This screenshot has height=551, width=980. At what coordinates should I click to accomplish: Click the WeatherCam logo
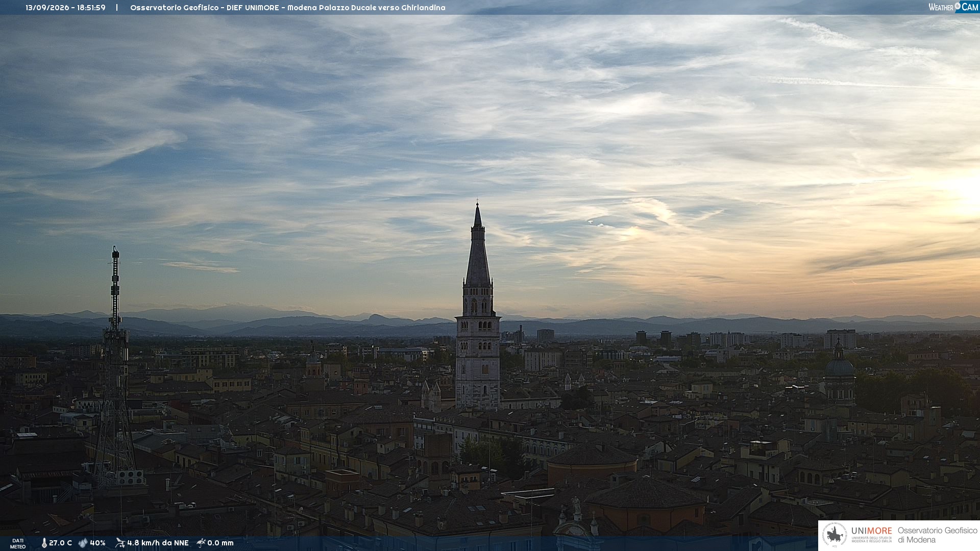click(953, 7)
